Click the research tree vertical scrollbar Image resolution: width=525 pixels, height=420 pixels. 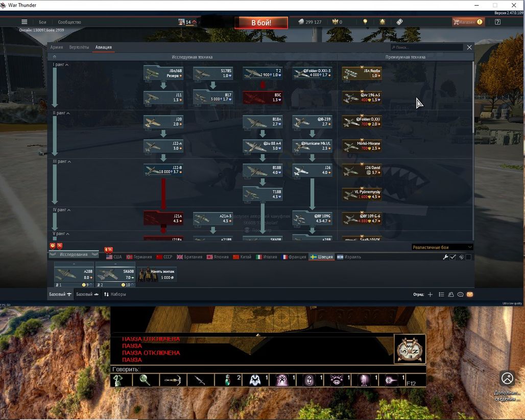click(x=473, y=97)
